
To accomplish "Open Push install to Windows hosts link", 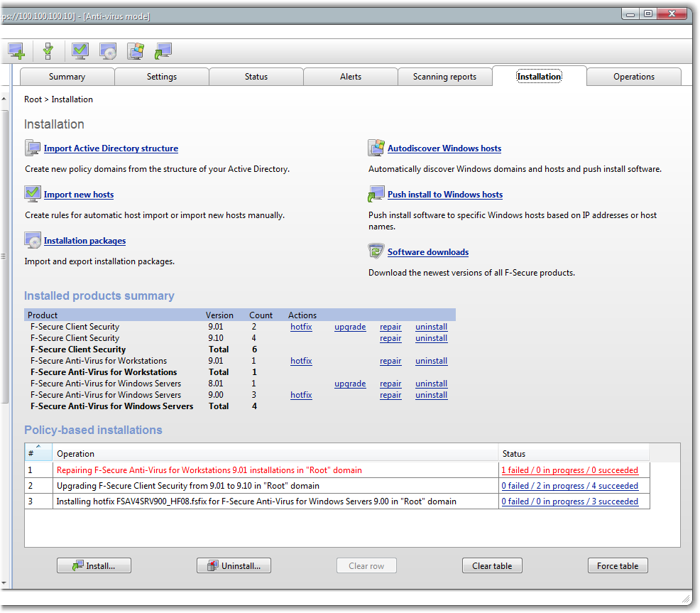I will [445, 195].
